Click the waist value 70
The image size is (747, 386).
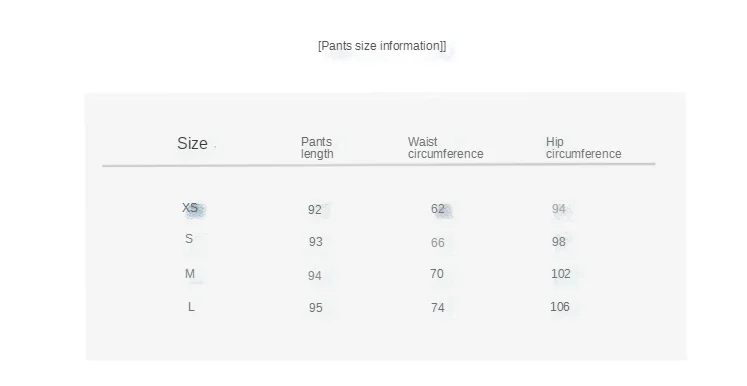tap(437, 274)
